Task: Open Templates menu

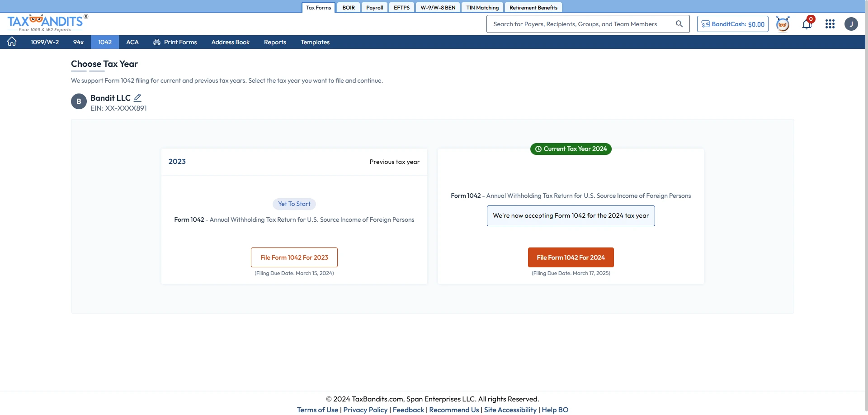Action: (x=315, y=42)
